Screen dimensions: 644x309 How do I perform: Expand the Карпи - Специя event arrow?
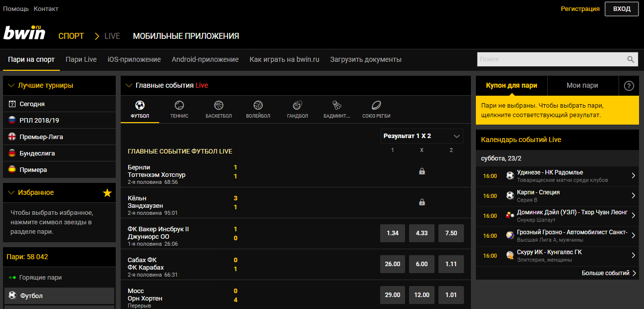click(633, 195)
